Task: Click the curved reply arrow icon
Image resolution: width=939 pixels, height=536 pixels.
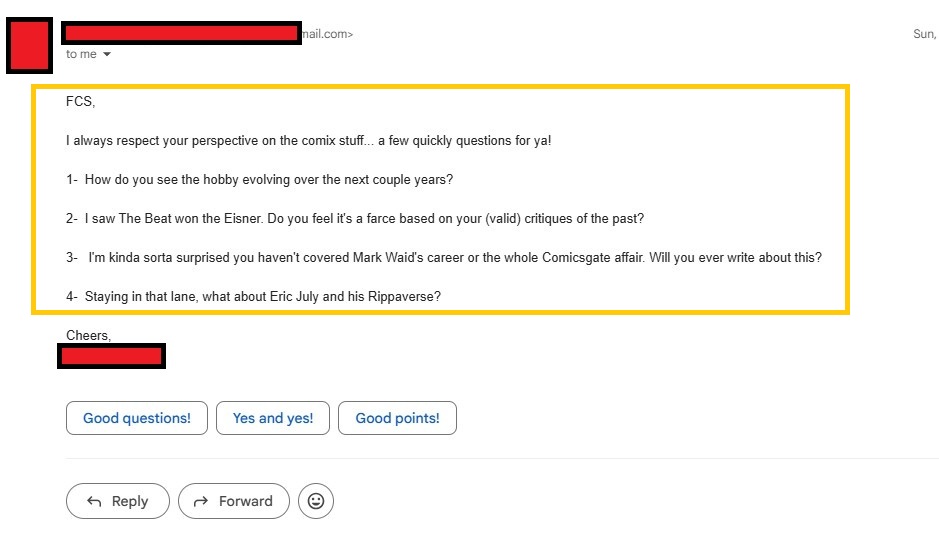Action: point(95,501)
